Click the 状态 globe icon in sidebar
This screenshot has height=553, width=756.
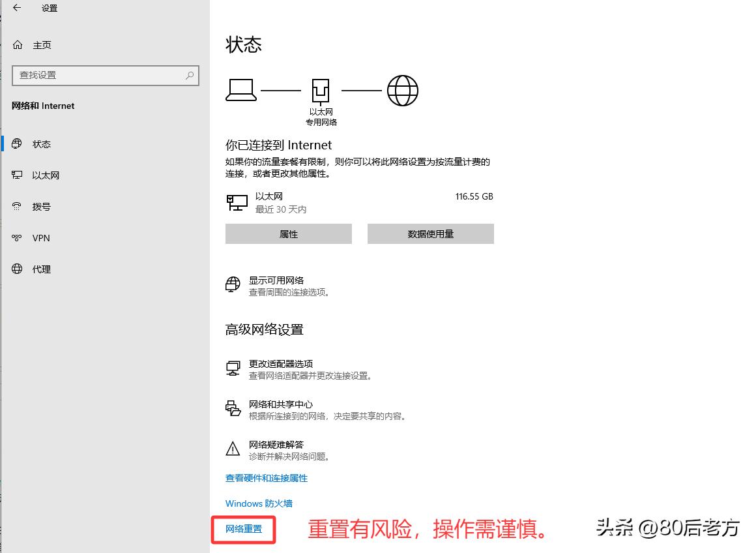(x=16, y=143)
